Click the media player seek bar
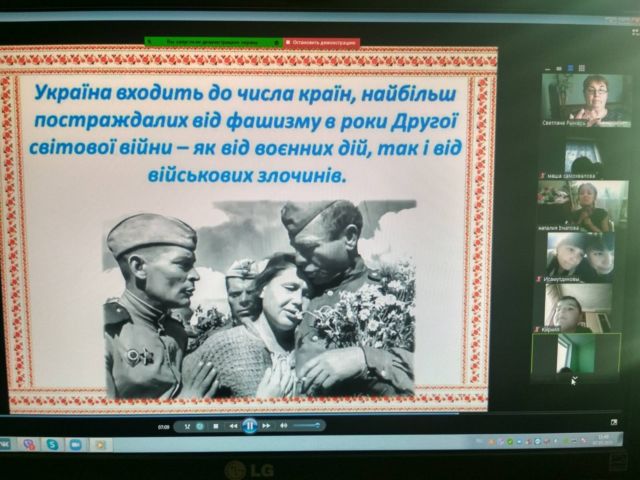Screen dimensions: 640x480 click(x=310, y=415)
